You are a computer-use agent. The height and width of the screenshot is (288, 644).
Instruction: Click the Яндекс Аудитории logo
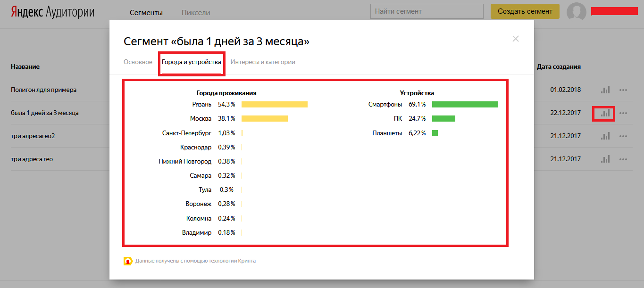[53, 12]
